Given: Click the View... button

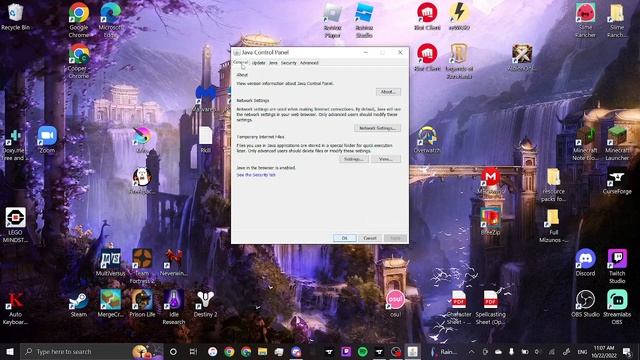Looking at the screenshot, I should 386,159.
